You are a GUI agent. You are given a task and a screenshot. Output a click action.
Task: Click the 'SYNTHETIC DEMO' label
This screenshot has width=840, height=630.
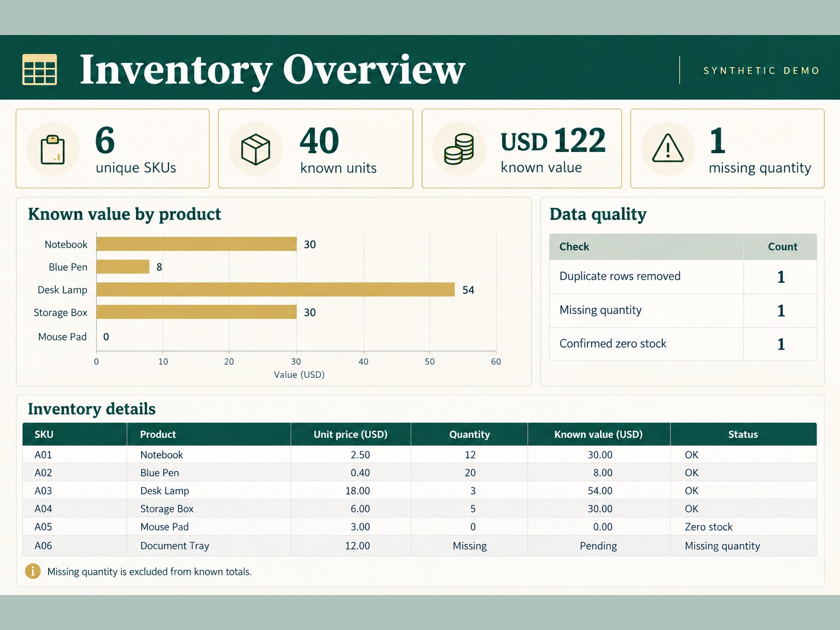pyautogui.click(x=761, y=71)
